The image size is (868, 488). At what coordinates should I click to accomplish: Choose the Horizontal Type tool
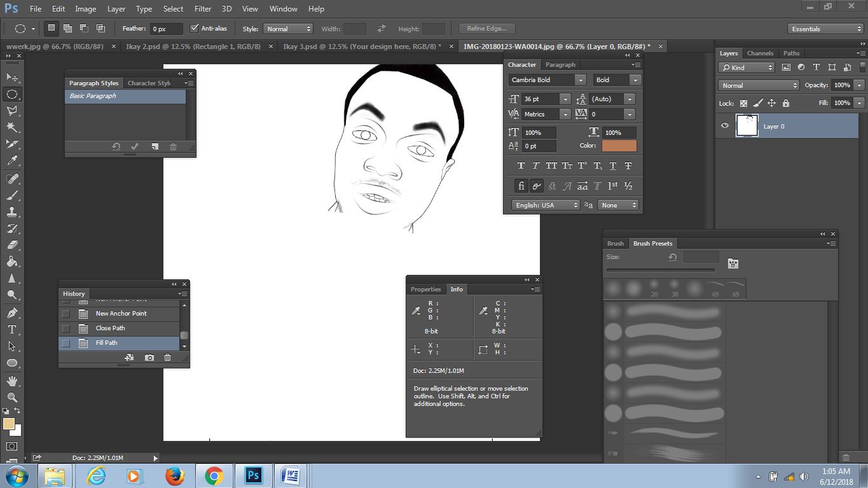(12, 330)
